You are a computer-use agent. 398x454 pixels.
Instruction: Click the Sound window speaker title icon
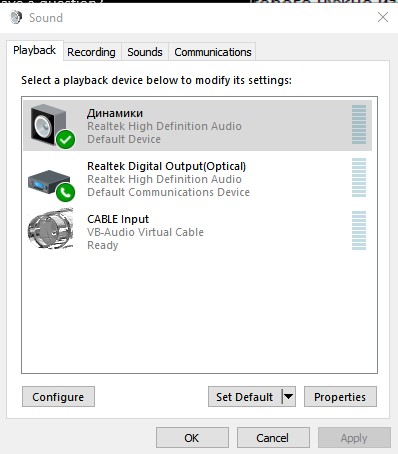pyautogui.click(x=16, y=17)
